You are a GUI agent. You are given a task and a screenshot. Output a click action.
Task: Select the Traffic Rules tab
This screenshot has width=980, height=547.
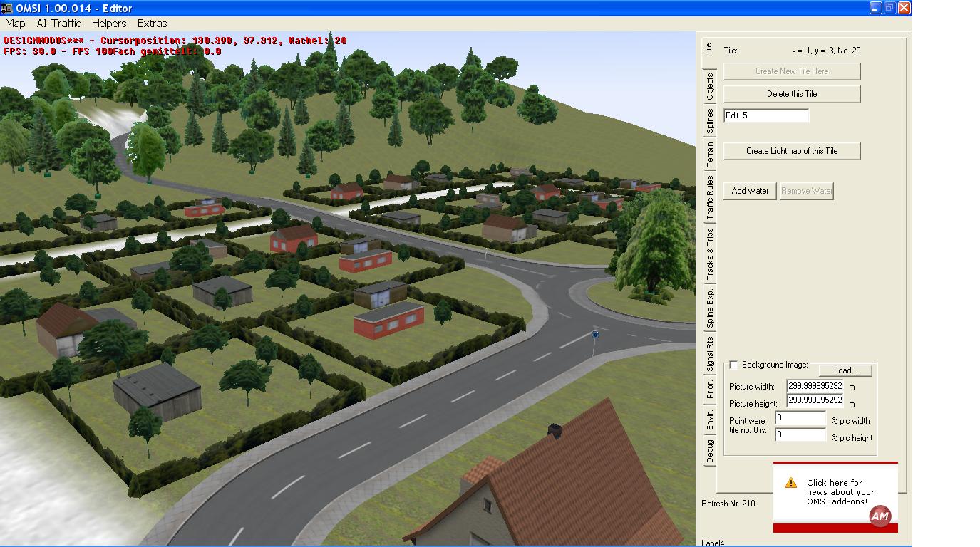coord(709,197)
